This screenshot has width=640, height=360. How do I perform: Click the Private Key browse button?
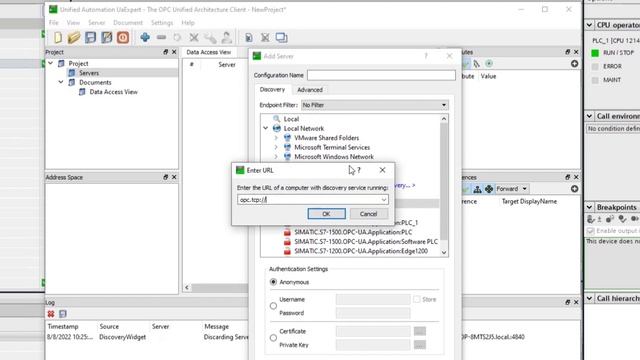[420, 345]
